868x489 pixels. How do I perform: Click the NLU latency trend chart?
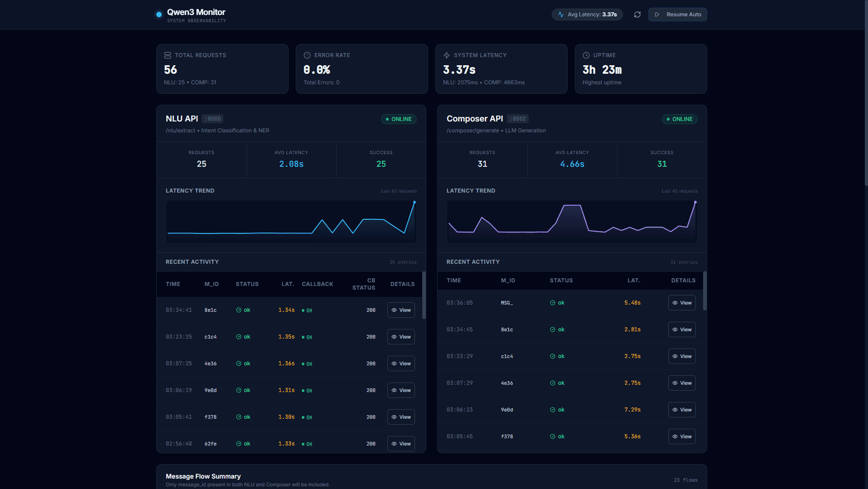(x=291, y=222)
